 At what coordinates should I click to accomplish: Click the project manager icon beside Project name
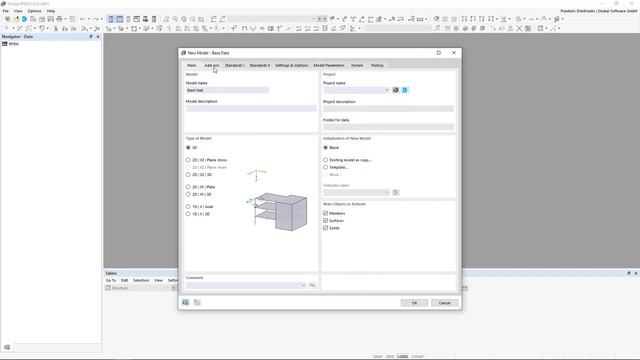tap(396, 90)
